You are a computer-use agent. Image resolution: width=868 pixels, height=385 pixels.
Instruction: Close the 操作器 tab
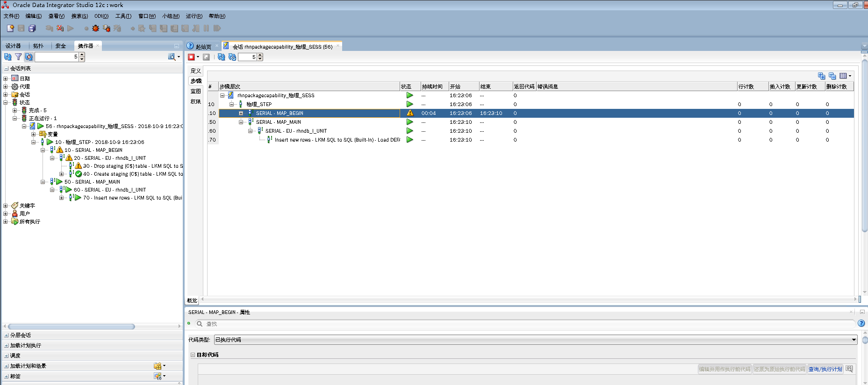tap(97, 46)
